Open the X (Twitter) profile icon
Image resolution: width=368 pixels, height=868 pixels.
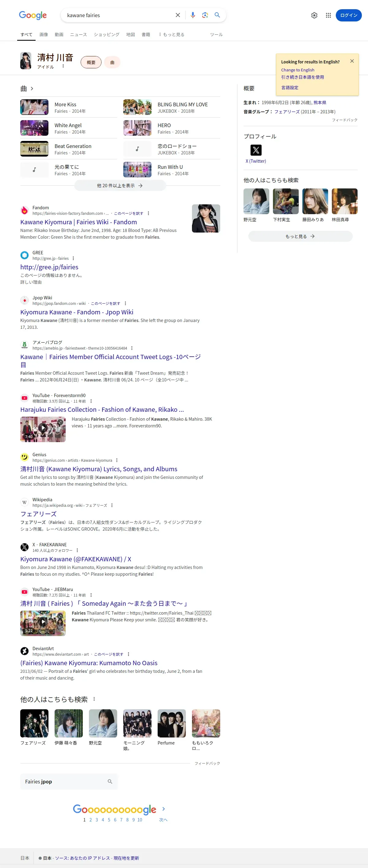pos(256,150)
